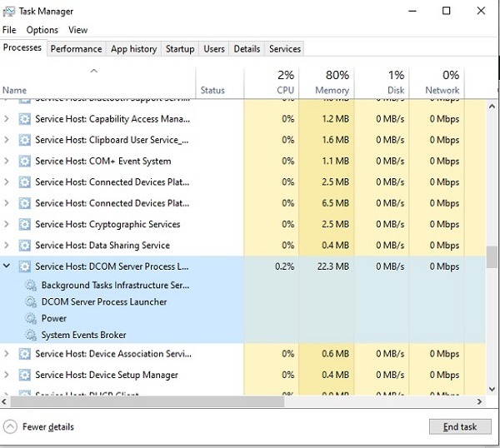Select the Cryptographic Services process row

tap(242, 224)
